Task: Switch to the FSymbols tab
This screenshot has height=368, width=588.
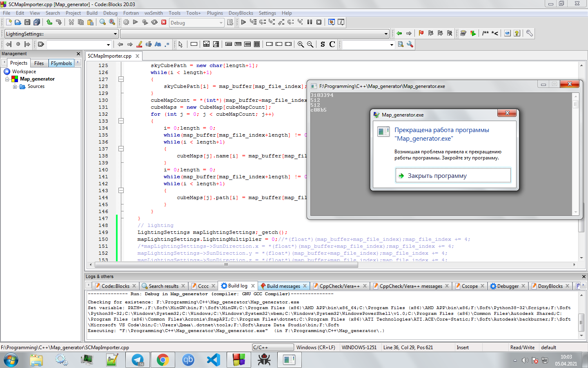Action: [x=62, y=63]
